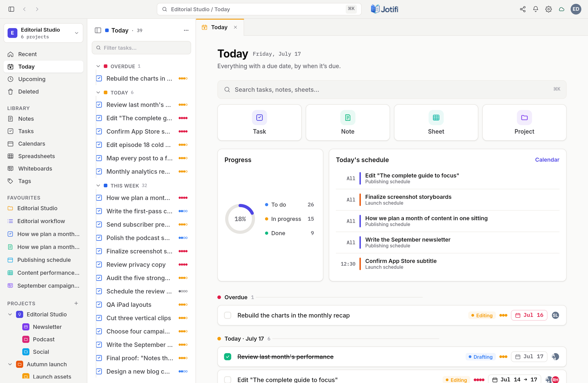
Task: Add a new project with plus icon
Action: (x=76, y=303)
